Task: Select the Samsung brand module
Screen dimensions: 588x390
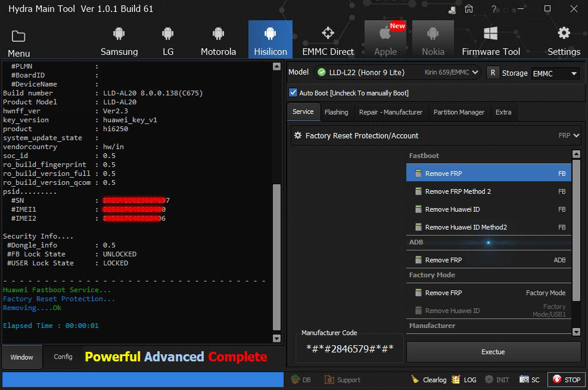Action: click(x=119, y=41)
